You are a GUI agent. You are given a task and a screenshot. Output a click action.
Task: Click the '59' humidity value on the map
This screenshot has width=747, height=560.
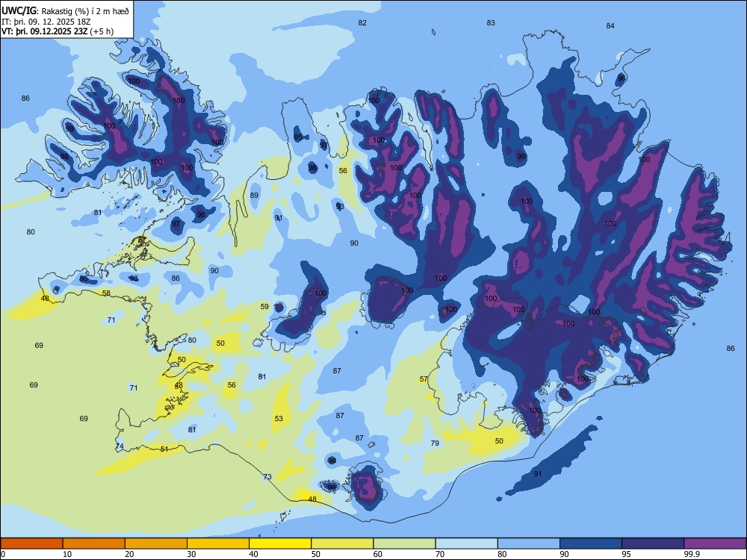click(x=264, y=307)
